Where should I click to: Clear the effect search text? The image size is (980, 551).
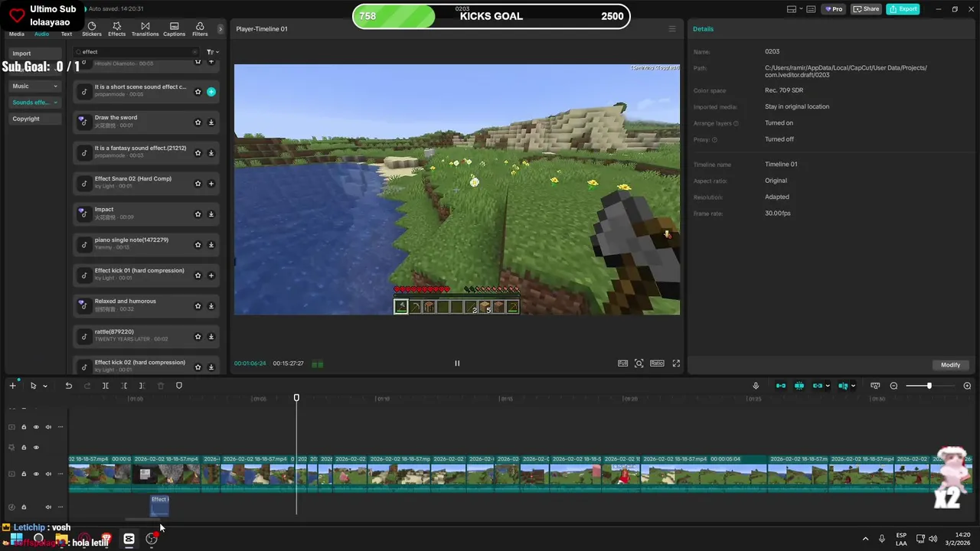click(x=194, y=52)
